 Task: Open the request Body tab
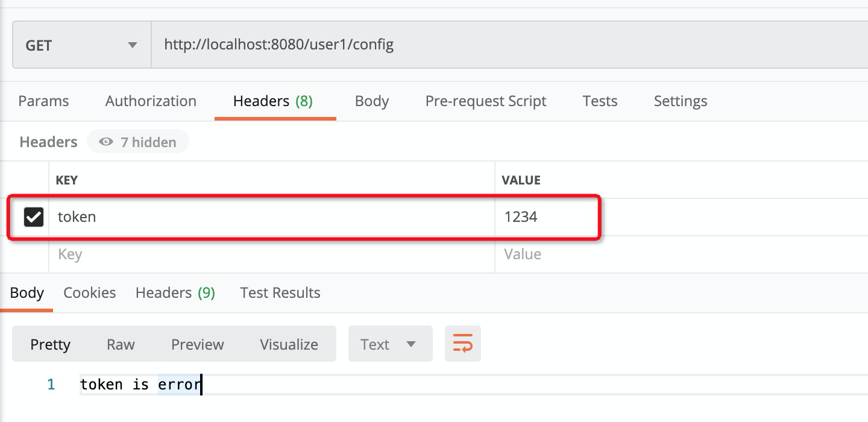click(x=372, y=101)
